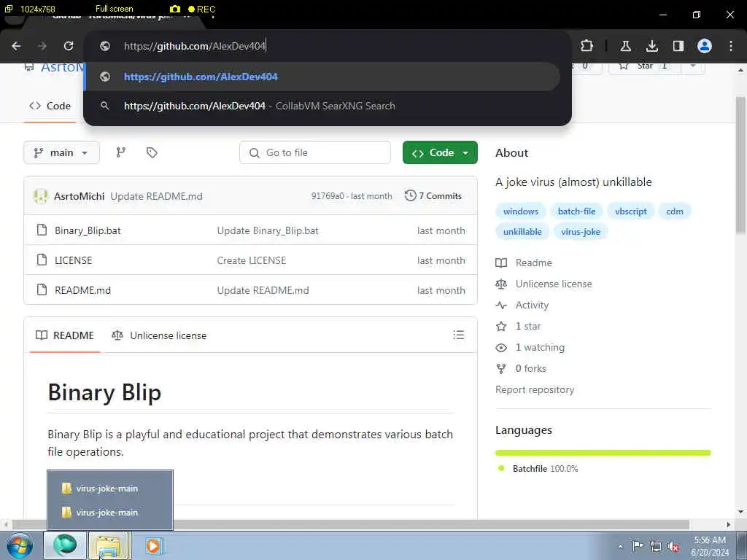This screenshot has width=747, height=560.
Task: Select the Unlicense license tab
Action: [158, 335]
